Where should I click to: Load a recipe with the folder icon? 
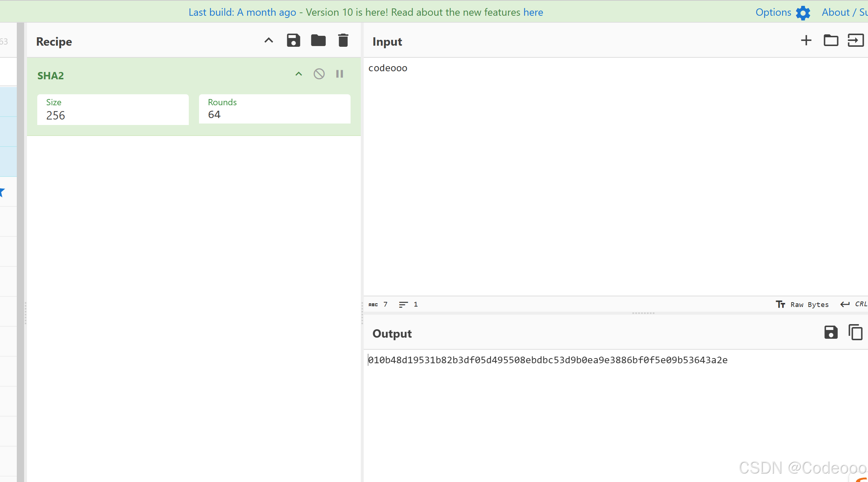(x=318, y=41)
